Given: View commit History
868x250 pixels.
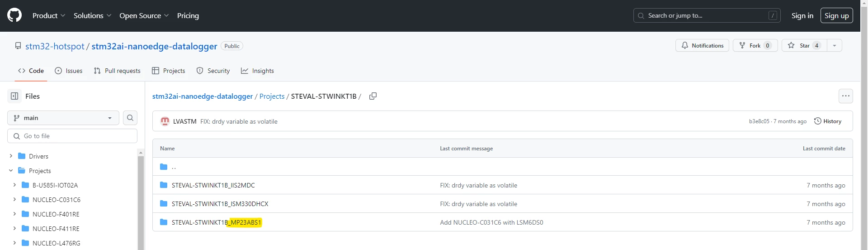Looking at the screenshot, I should click(828, 121).
